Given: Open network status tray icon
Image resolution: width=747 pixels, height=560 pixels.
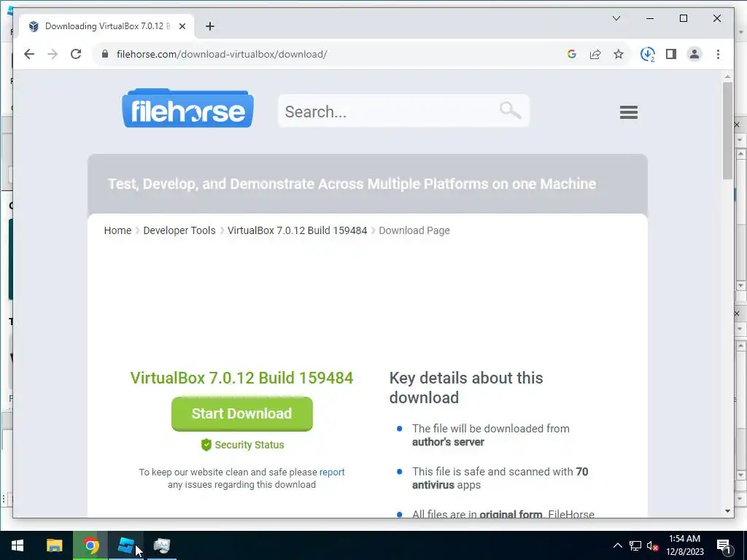Looking at the screenshot, I should pos(635,545).
